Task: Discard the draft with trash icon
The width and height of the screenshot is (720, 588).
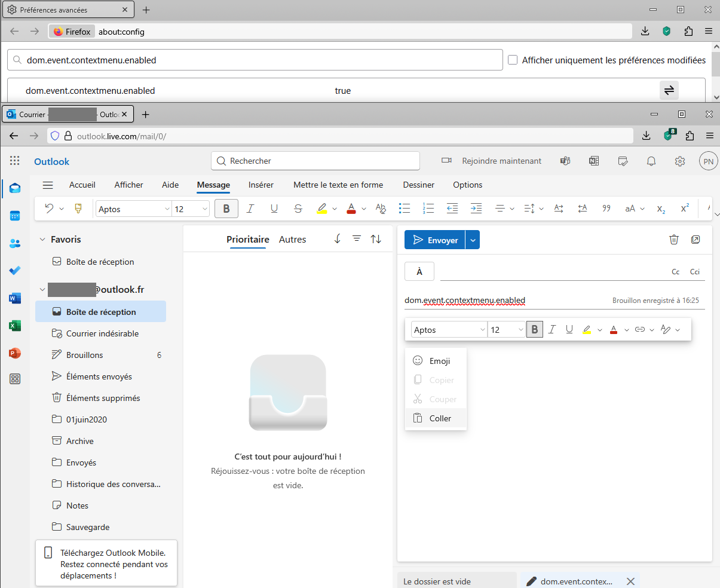Action: click(x=674, y=240)
